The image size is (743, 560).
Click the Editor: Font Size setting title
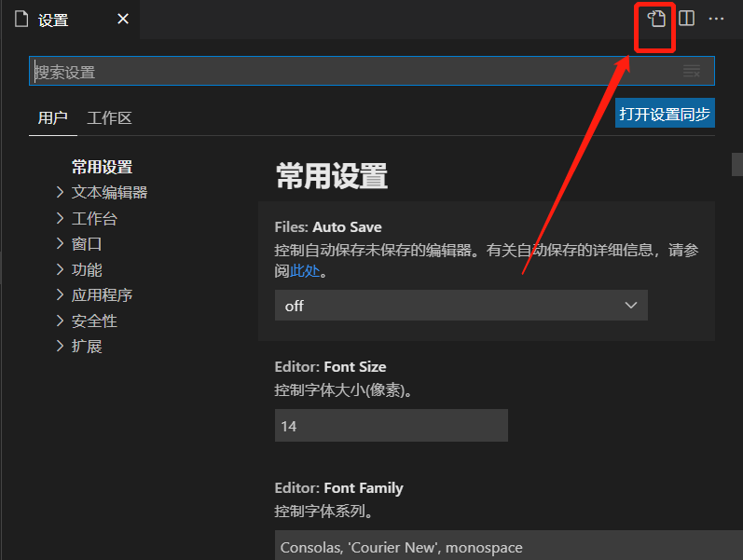click(x=330, y=367)
